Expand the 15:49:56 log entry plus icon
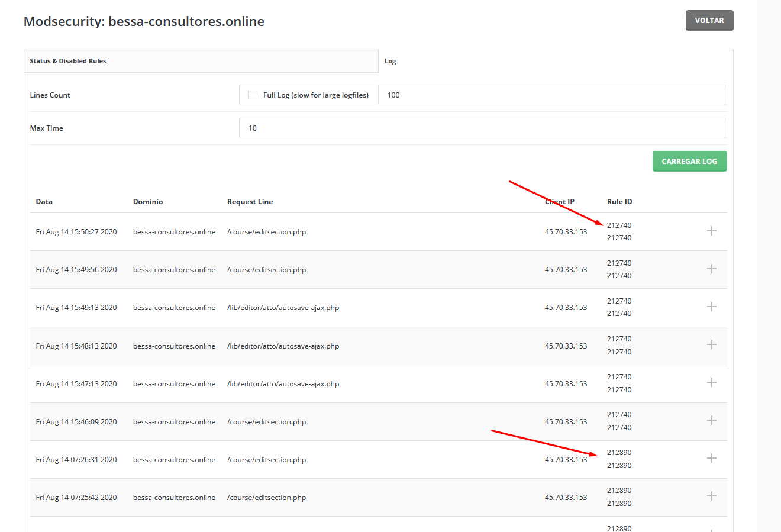781x532 pixels. (711, 269)
